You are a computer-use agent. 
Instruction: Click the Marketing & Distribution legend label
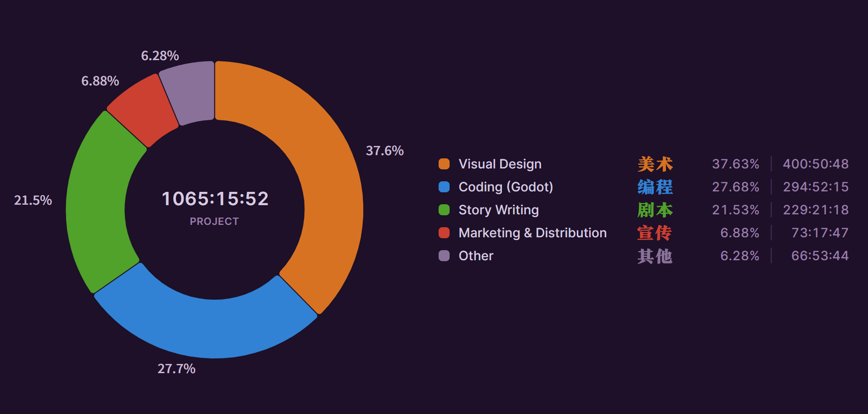532,233
